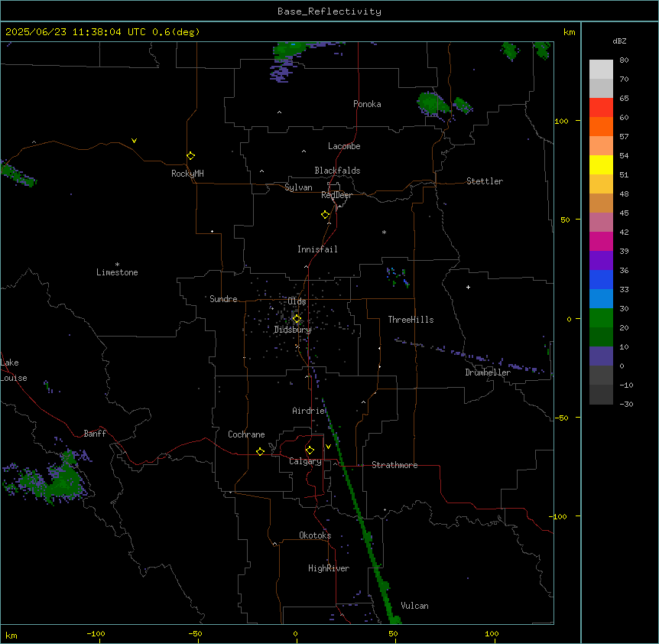This screenshot has height=644, width=659.
Task: Pick the magenta swatch between 42 and 39
Action: pyautogui.click(x=601, y=241)
